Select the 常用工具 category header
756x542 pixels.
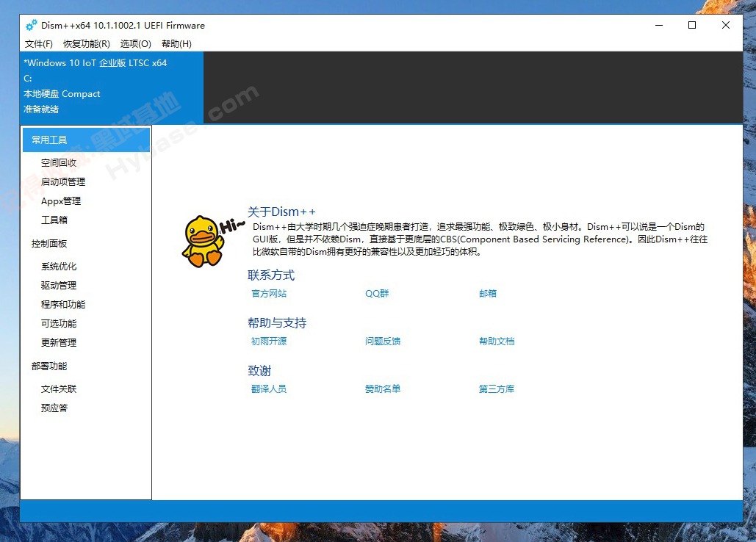86,140
